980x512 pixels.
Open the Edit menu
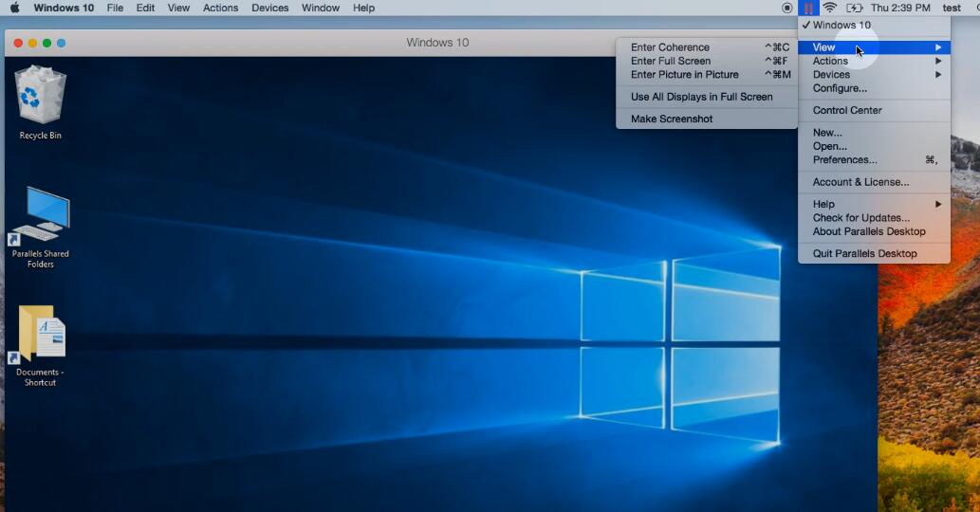(x=146, y=8)
